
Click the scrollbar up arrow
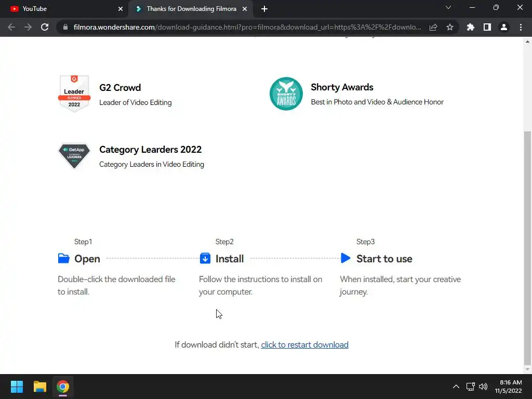[x=527, y=42]
